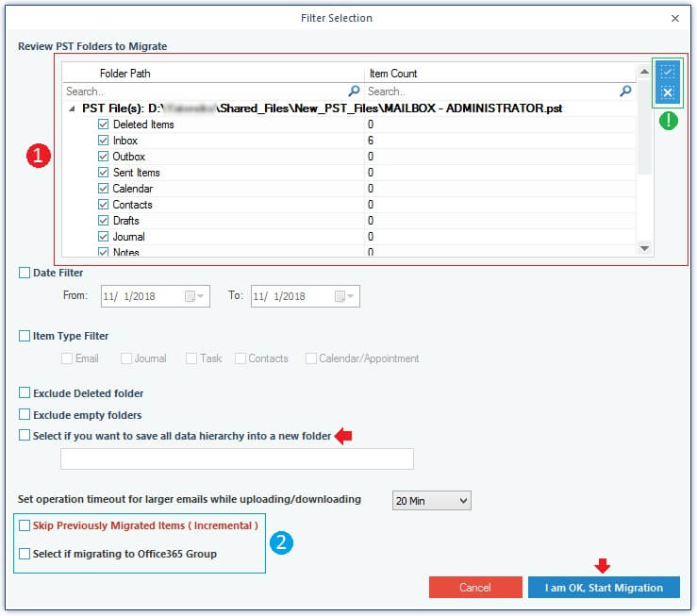Open the 20 Min timeout dropdown
Screen dimensions: 697x616
click(431, 501)
